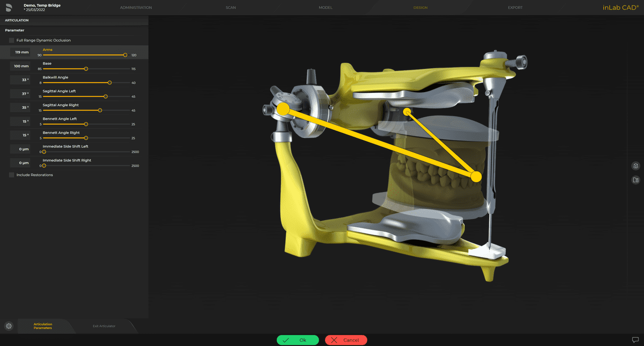Select the Articulation Parameters tab
This screenshot has height=346, width=644.
pos(42,326)
